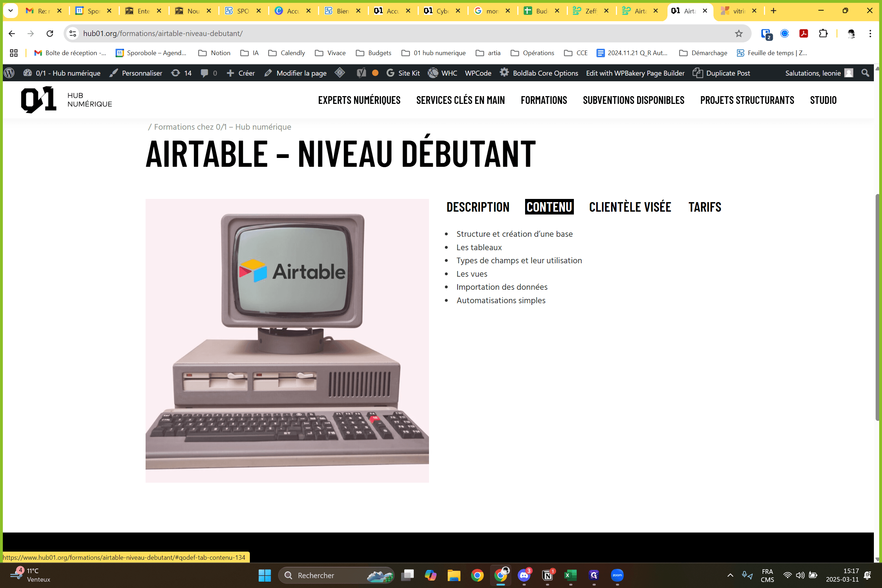
Task: Bookmark this page with the star icon
Action: point(739,33)
